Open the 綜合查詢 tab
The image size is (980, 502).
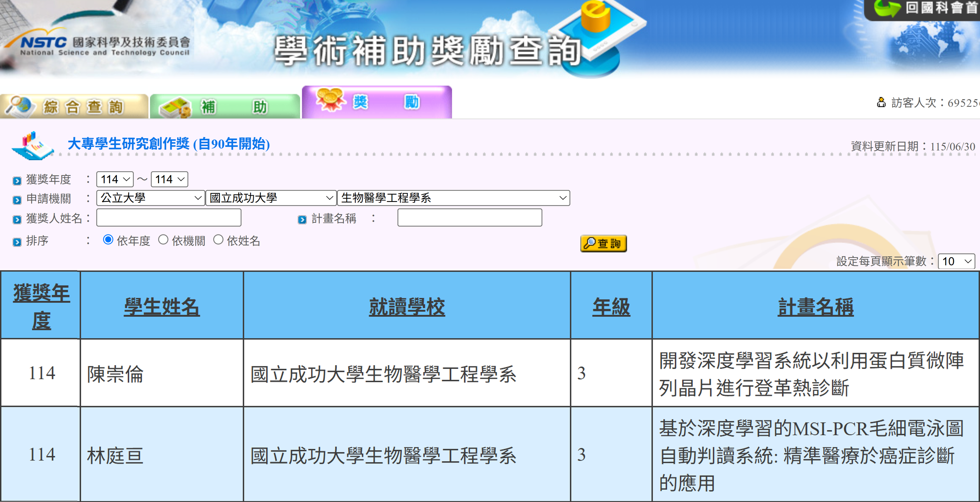tap(74, 107)
